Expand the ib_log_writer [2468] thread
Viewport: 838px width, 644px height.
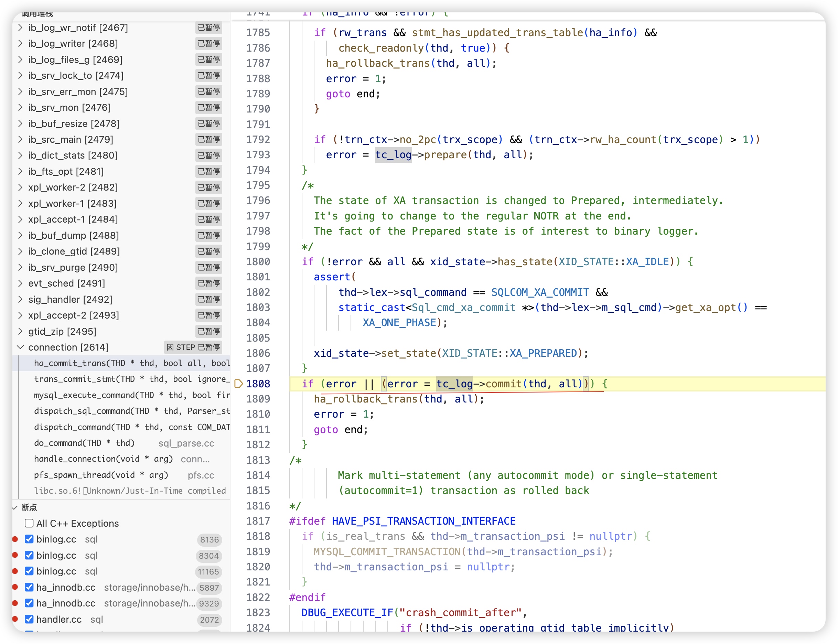(x=20, y=44)
